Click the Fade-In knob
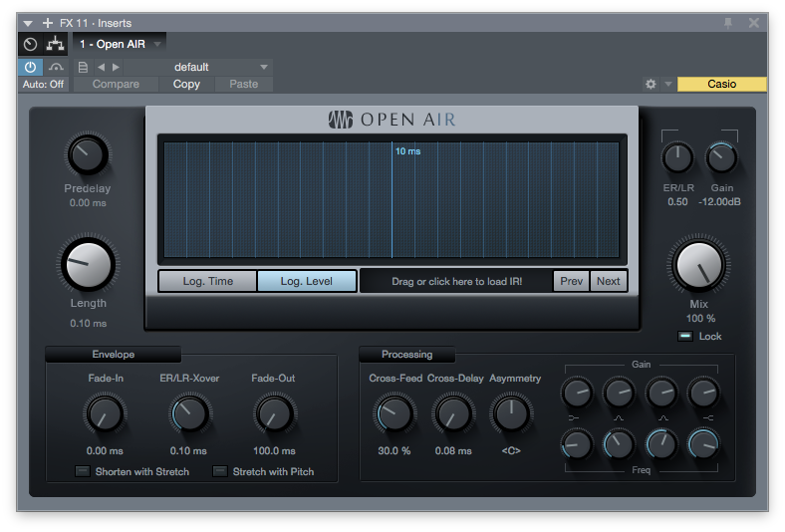This screenshot has width=785, height=532. pyautogui.click(x=105, y=414)
